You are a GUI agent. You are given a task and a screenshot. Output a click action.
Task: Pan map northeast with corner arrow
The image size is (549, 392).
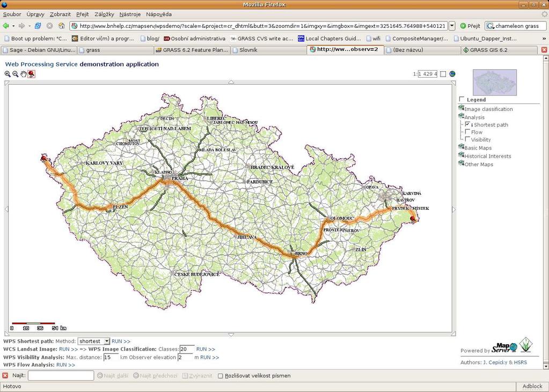(x=453, y=83)
